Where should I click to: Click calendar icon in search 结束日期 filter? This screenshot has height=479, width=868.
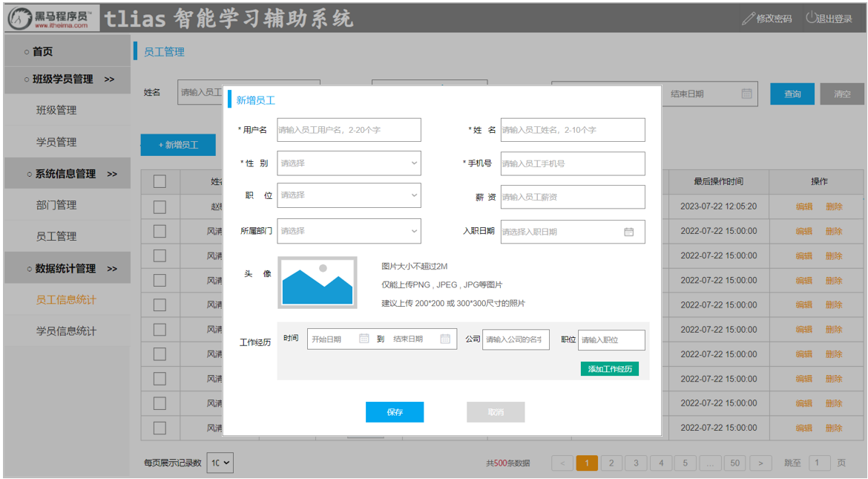tap(746, 94)
